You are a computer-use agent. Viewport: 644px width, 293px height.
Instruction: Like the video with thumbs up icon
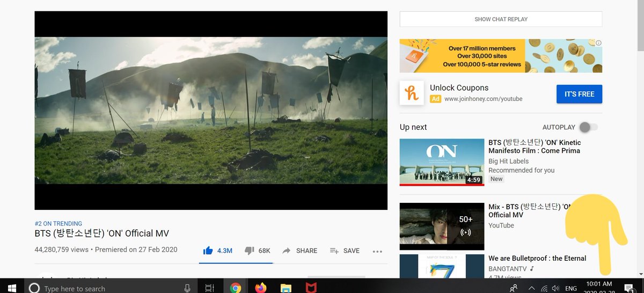(208, 251)
